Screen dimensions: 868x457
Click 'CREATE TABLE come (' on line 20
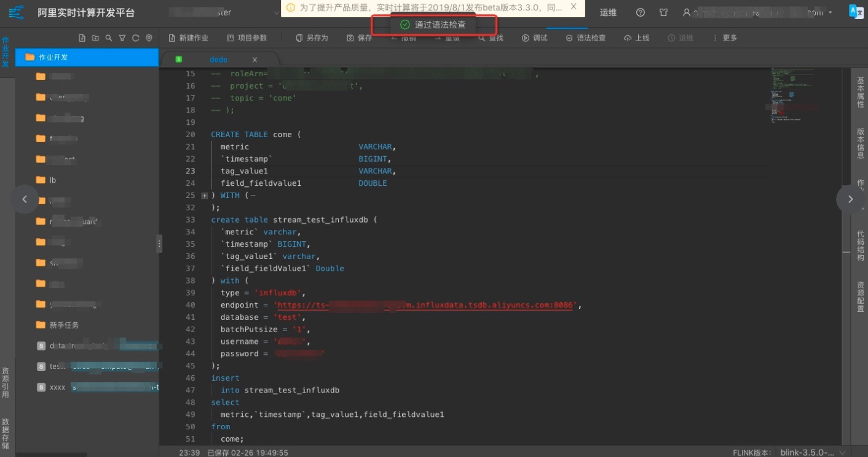coord(256,135)
